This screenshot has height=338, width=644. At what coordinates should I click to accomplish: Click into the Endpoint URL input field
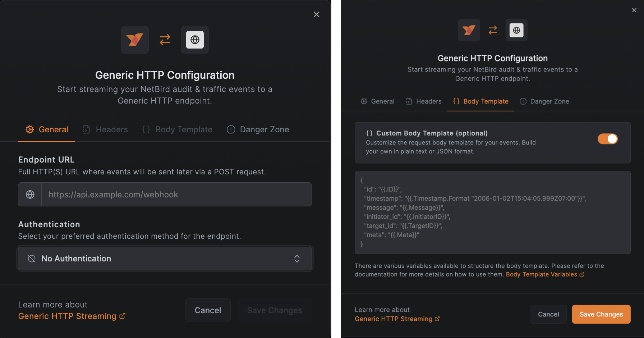(176, 195)
